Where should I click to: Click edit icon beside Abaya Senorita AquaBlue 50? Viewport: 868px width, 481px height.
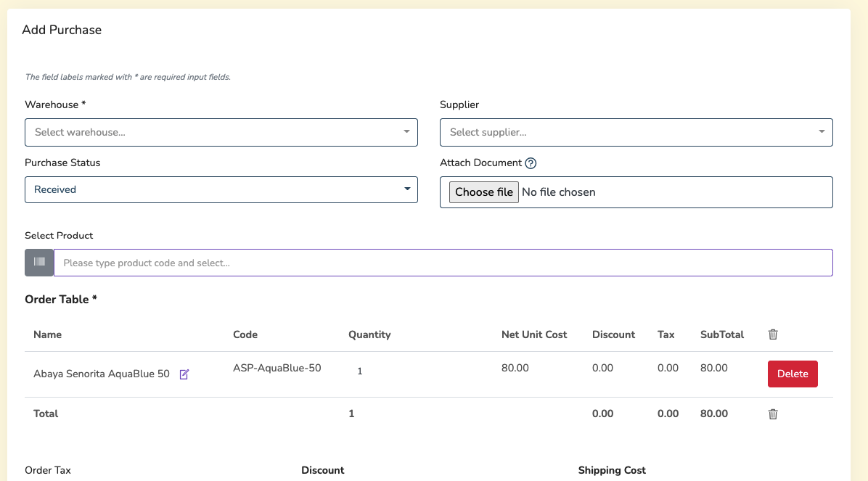coord(184,374)
